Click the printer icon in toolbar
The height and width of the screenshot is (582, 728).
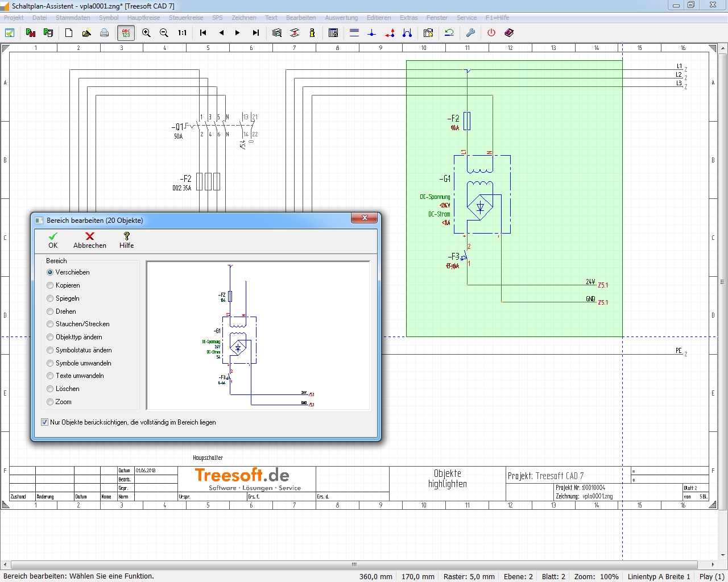point(105,33)
